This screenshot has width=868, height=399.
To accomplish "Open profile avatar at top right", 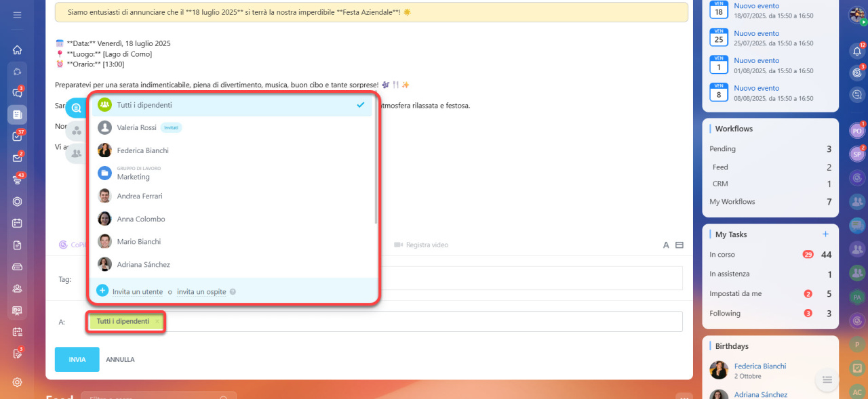I will [856, 15].
